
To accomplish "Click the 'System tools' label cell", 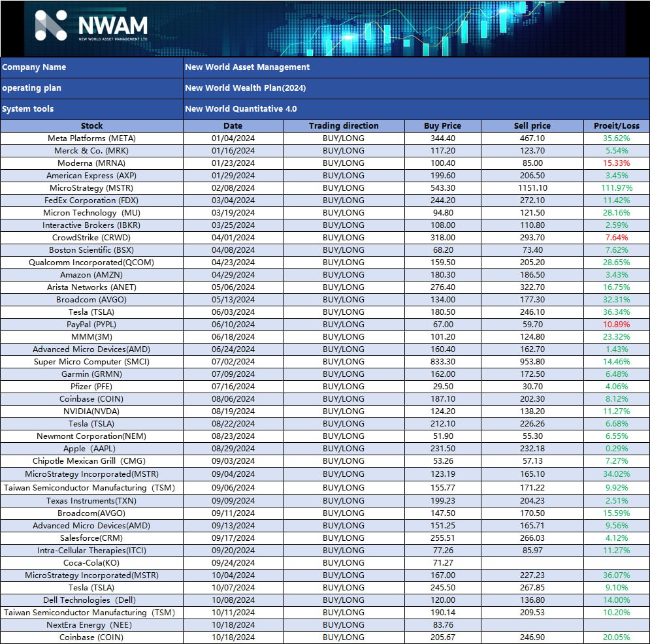I will pos(91,109).
